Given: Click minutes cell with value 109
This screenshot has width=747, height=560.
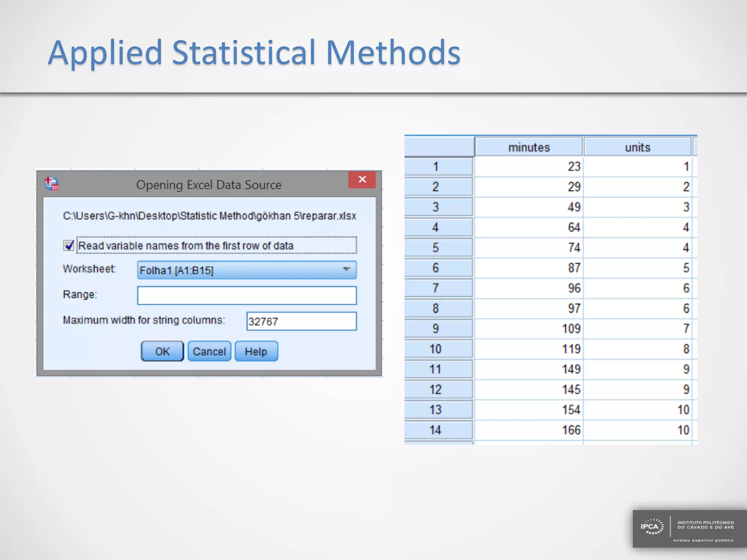Looking at the screenshot, I should 529,328.
